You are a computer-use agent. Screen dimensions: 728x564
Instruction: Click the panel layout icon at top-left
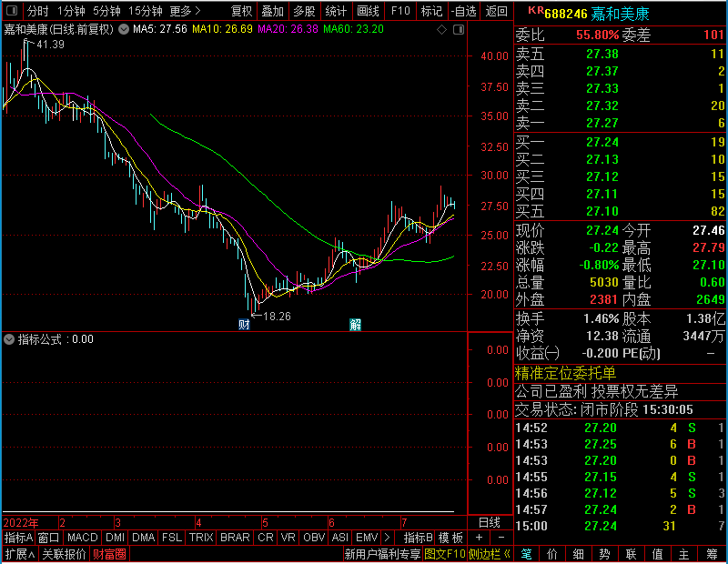tap(12, 10)
